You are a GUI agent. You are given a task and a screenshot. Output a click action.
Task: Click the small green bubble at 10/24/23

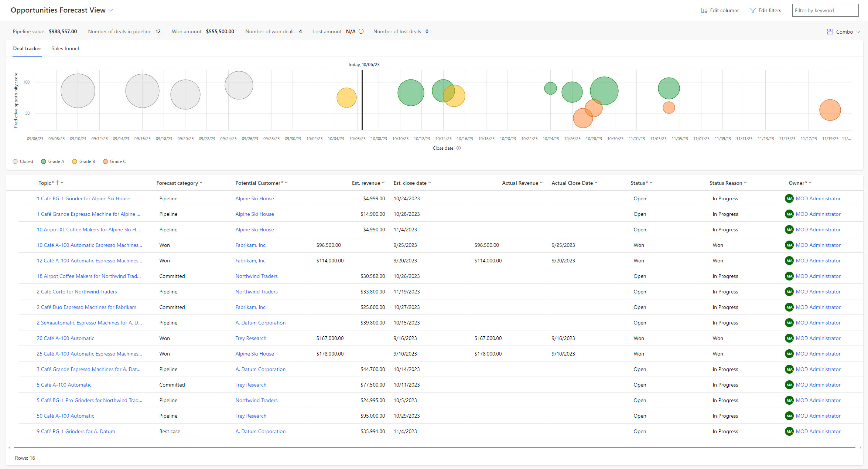coord(550,88)
